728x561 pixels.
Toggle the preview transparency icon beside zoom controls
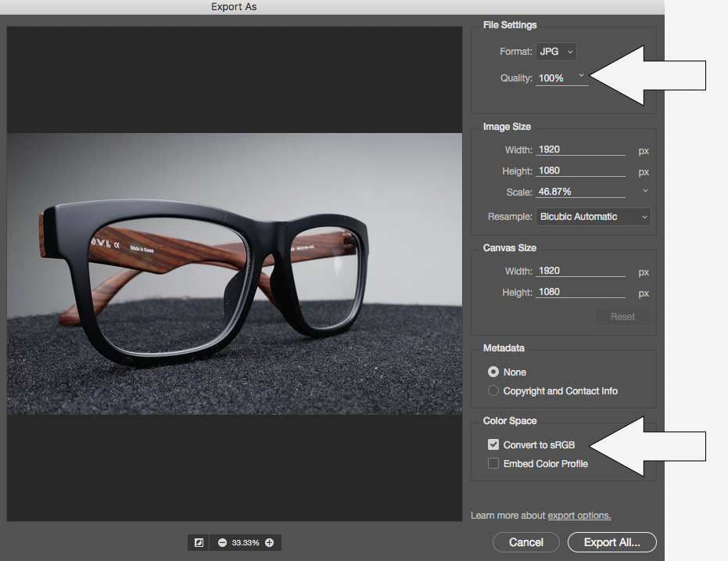[x=198, y=541]
